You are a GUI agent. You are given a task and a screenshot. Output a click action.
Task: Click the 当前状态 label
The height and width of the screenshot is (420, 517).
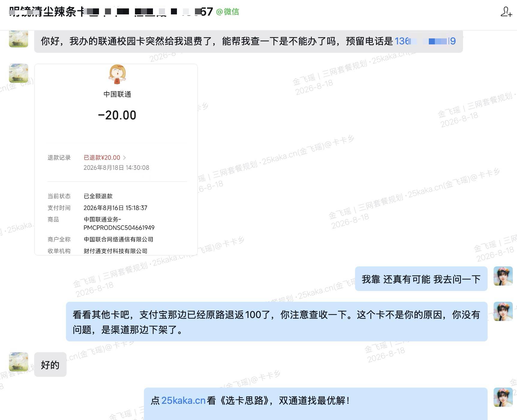pyautogui.click(x=59, y=196)
